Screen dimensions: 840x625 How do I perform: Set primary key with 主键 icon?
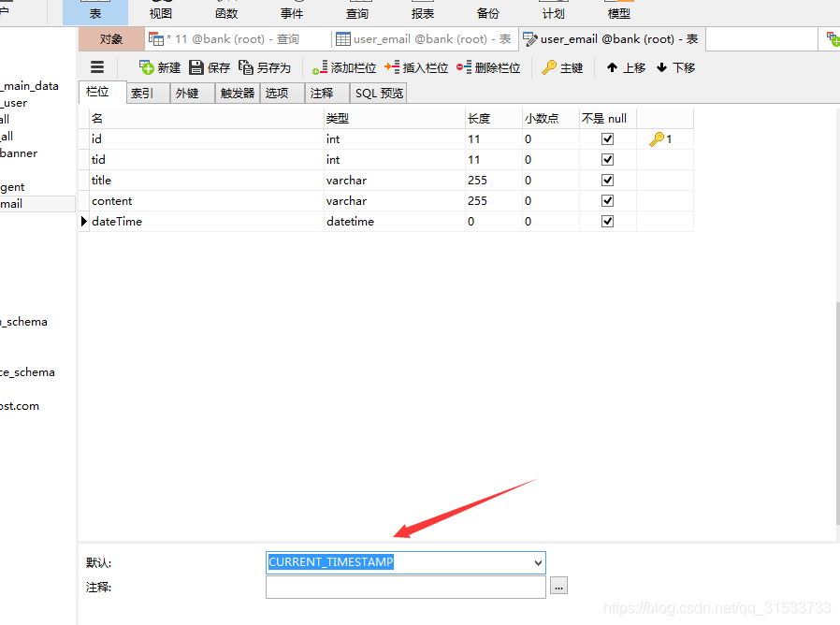(563, 66)
